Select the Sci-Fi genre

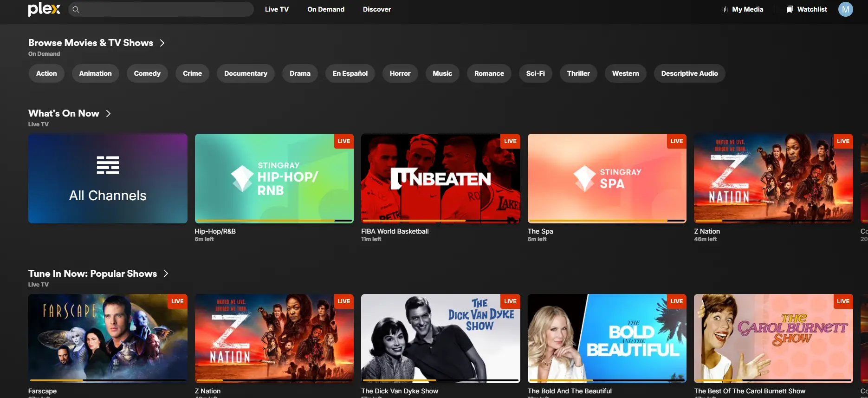click(536, 73)
